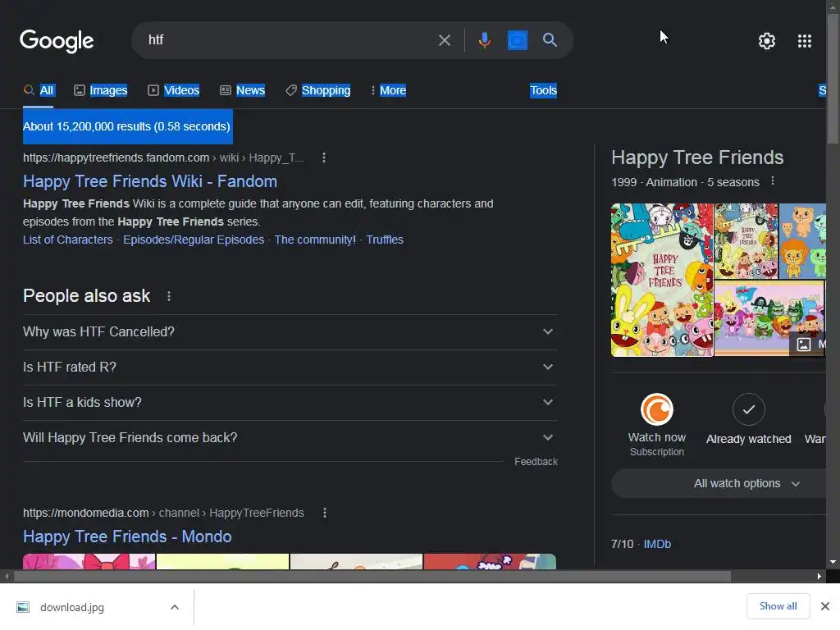Image resolution: width=840 pixels, height=630 pixels.
Task: Expand 'Is HTF a kids show?' question
Action: (x=290, y=403)
